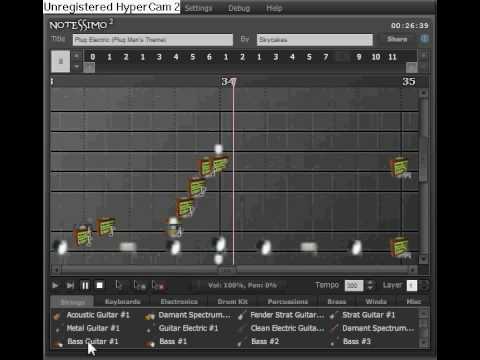Viewport: 480px width, 360px height.
Task: Open the Help menu
Action: click(x=274, y=8)
